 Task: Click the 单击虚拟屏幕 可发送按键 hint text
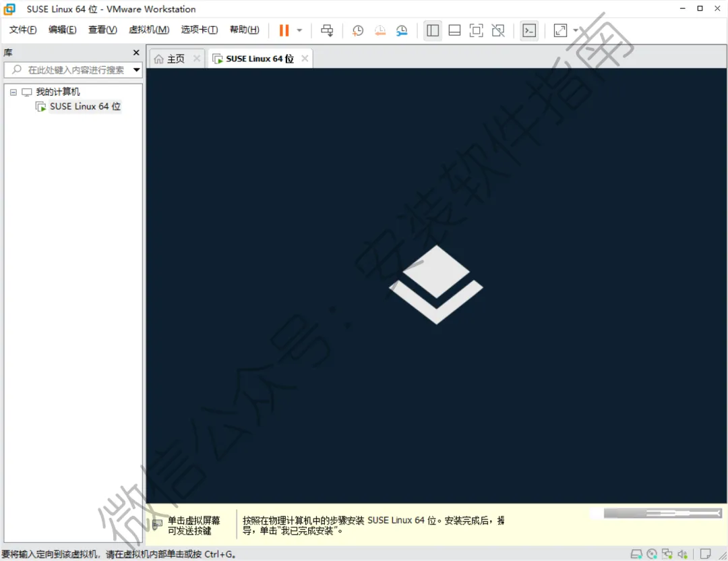[x=194, y=526]
